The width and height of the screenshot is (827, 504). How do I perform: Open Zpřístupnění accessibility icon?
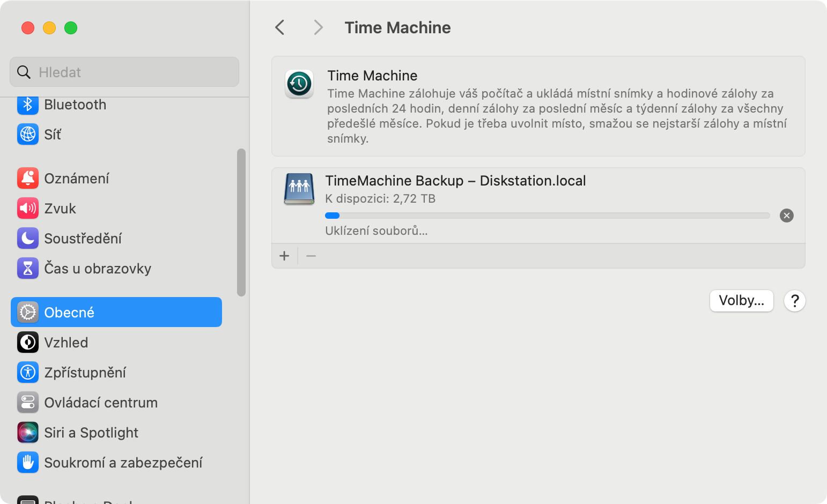(28, 372)
